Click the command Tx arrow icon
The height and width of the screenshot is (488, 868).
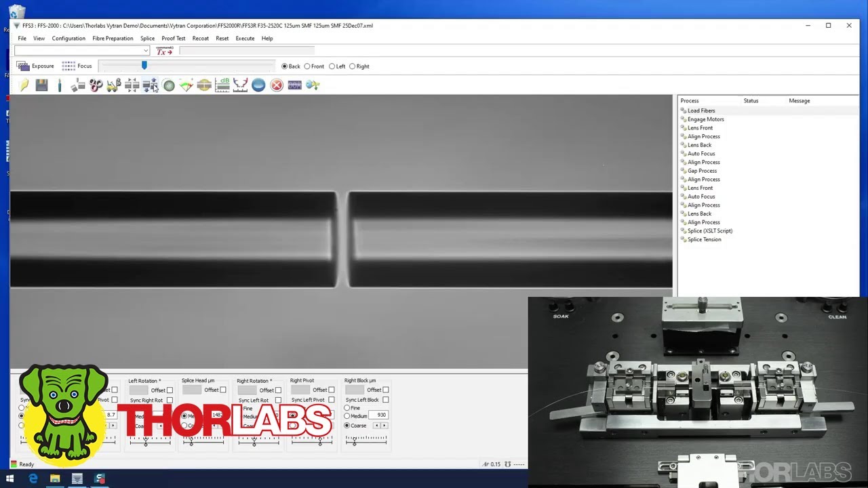[165, 51]
